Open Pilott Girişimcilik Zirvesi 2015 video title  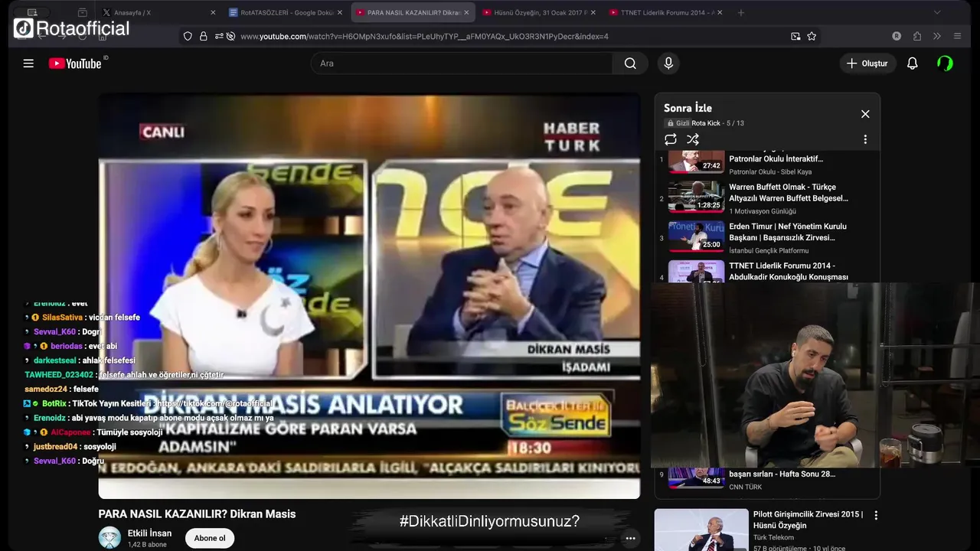tap(808, 520)
